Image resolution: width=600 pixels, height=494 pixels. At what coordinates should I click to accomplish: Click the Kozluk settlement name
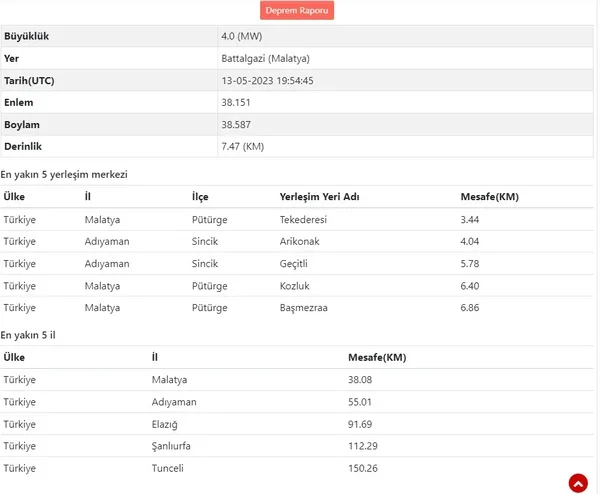tap(295, 286)
